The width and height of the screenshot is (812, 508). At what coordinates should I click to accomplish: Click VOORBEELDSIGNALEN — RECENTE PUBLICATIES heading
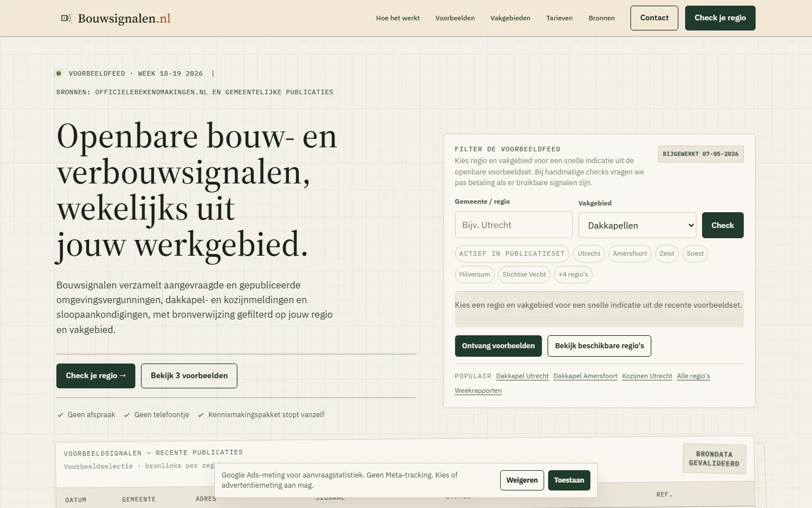pyautogui.click(x=153, y=453)
